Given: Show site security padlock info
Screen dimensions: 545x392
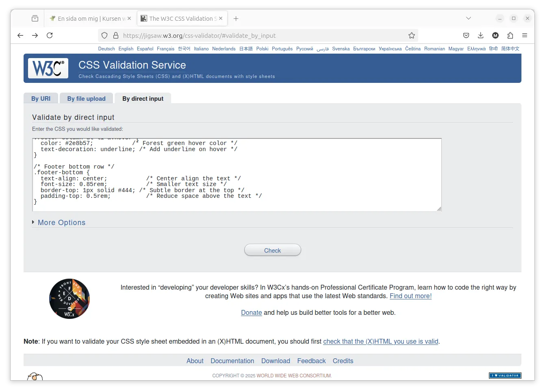Looking at the screenshot, I should pos(116,35).
